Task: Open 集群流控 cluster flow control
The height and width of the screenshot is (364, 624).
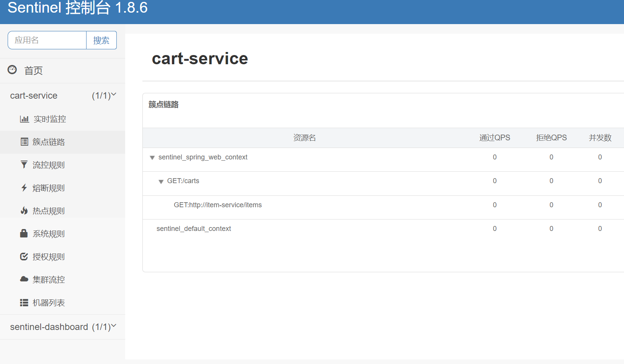Action: pyautogui.click(x=49, y=279)
